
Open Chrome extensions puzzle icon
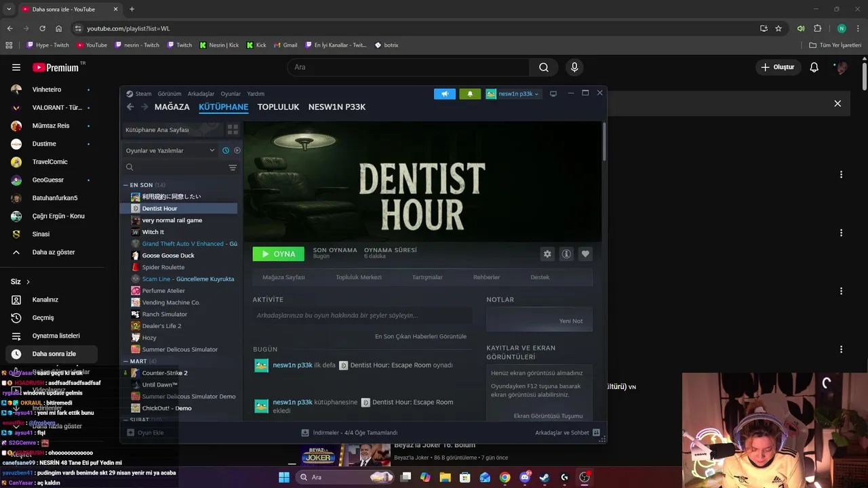(x=817, y=28)
